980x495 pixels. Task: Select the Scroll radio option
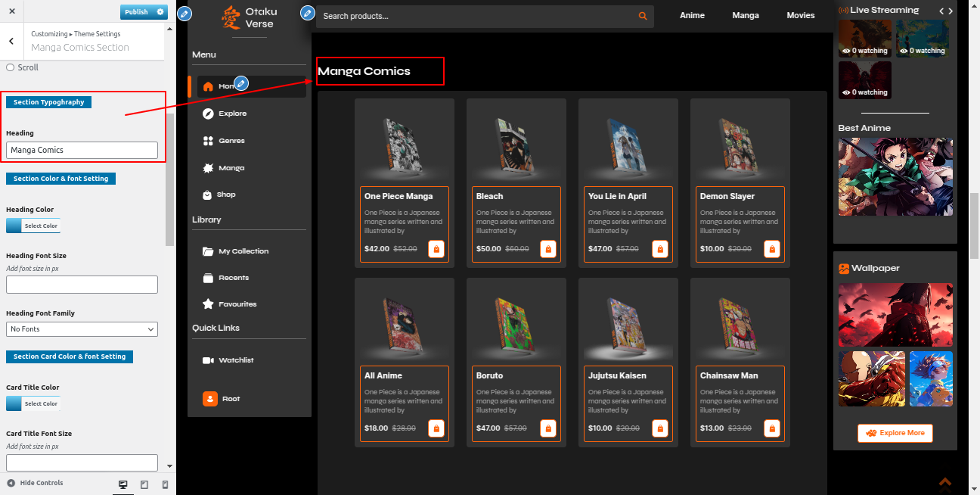coord(11,67)
